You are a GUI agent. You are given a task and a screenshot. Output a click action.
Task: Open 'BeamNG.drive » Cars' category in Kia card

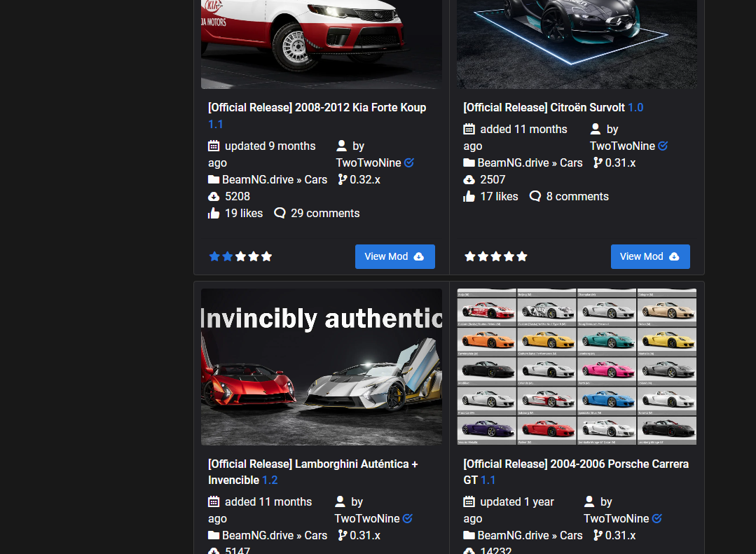point(275,180)
